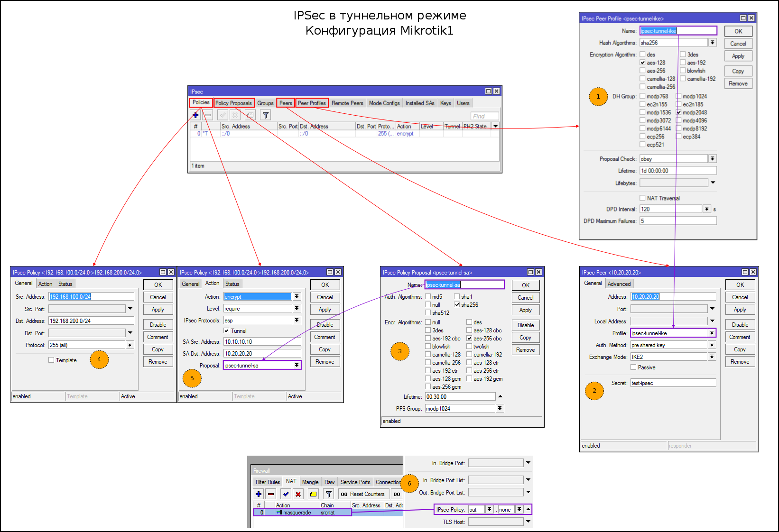Click Reset Counters in Firewall
779x532 pixels.
[363, 494]
